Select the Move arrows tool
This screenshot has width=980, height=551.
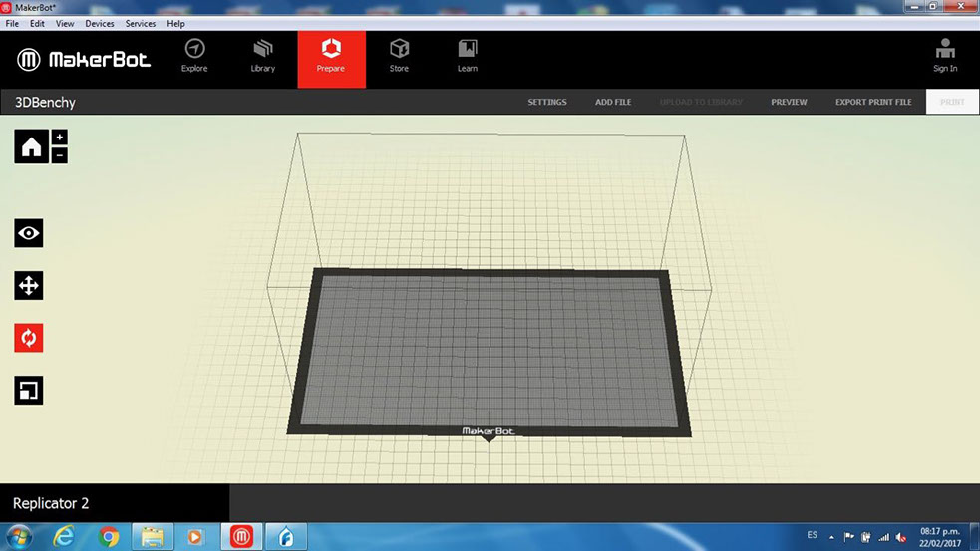[x=29, y=286]
